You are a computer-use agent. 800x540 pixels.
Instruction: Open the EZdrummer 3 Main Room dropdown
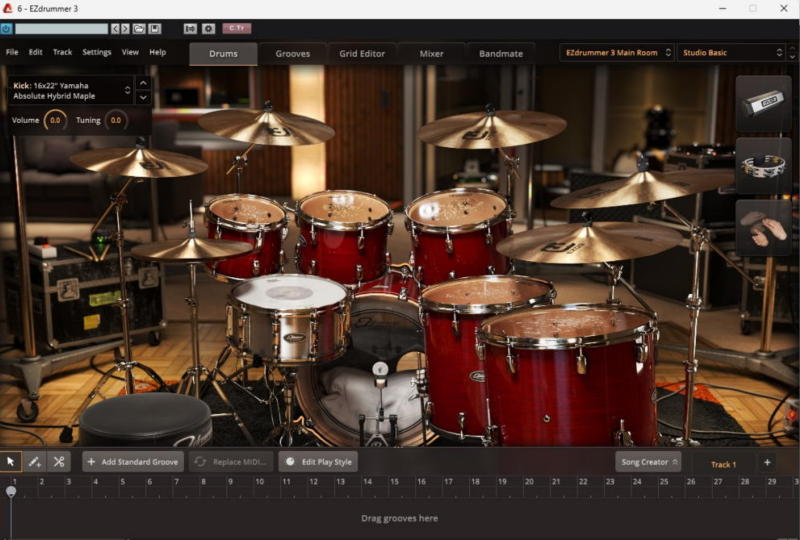pyautogui.click(x=616, y=53)
